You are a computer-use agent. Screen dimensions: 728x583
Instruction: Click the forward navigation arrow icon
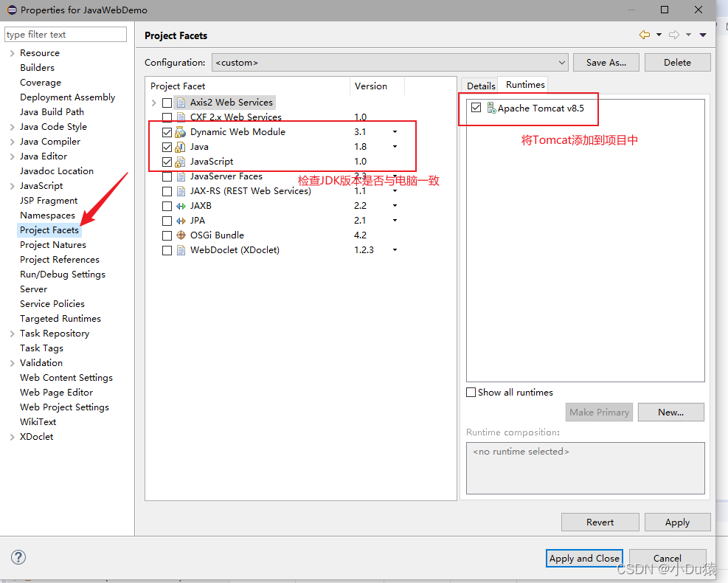tap(674, 35)
